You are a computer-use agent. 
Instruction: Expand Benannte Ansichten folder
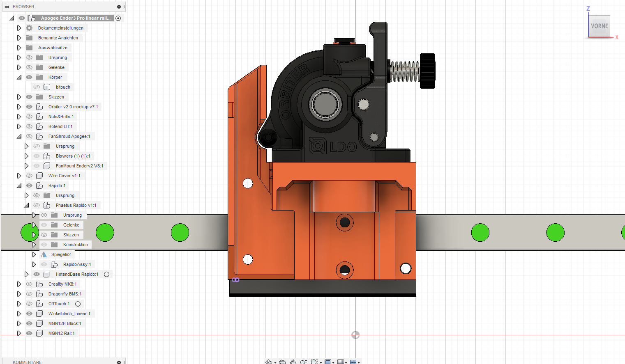(19, 38)
